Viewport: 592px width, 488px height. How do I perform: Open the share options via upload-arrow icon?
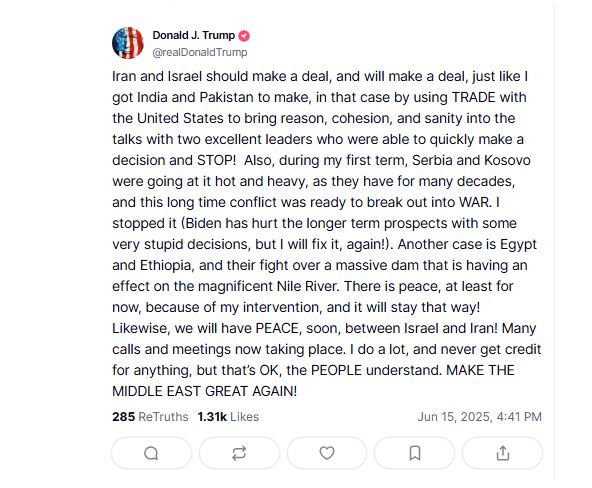point(503,453)
